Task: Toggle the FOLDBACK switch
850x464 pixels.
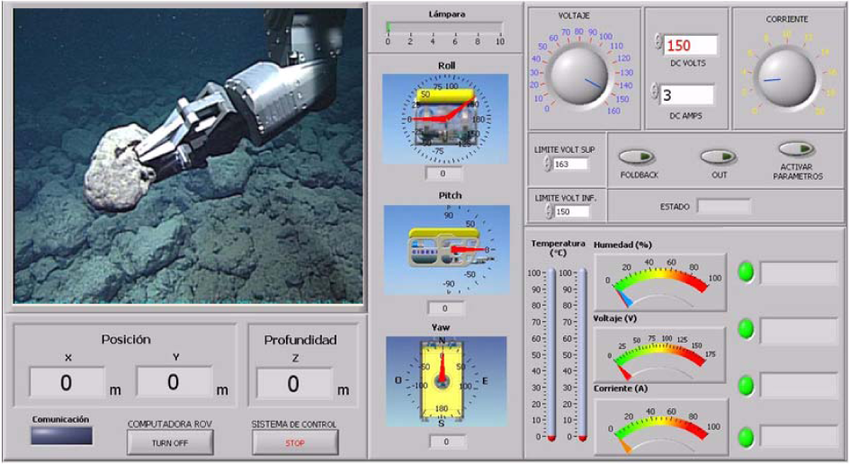Action: tap(637, 157)
